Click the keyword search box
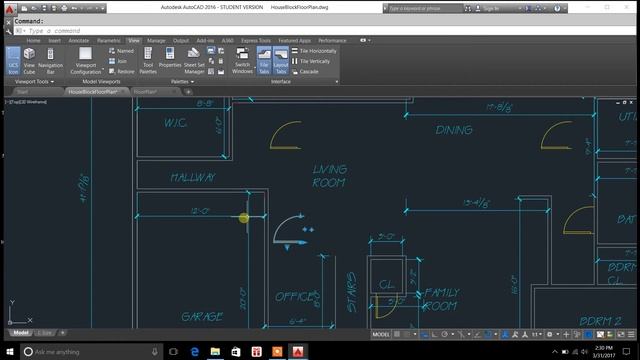This screenshot has height=360, width=640. (424, 8)
